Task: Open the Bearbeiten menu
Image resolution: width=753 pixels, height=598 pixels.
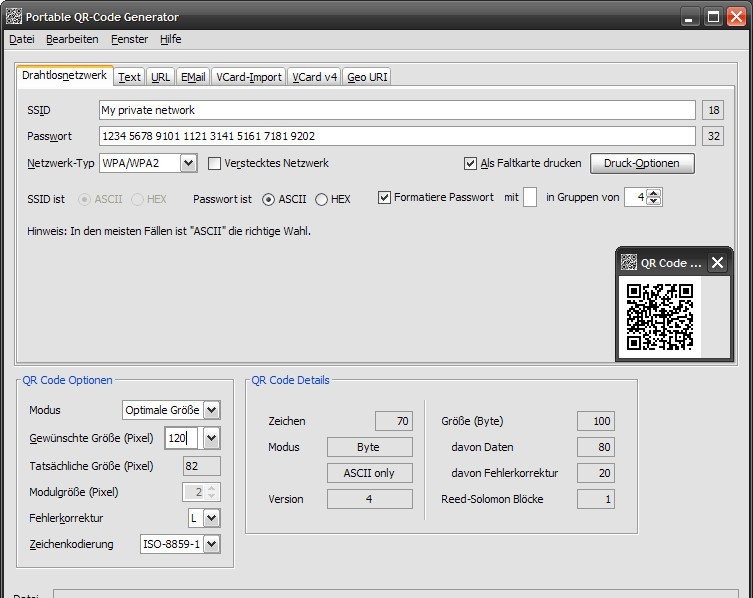Action: click(72, 39)
